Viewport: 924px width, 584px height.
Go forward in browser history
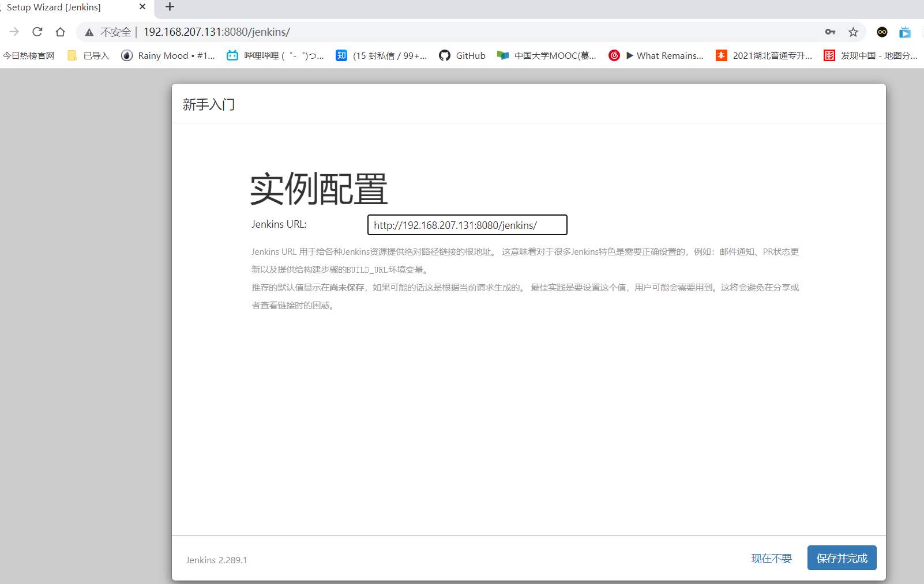(x=14, y=32)
